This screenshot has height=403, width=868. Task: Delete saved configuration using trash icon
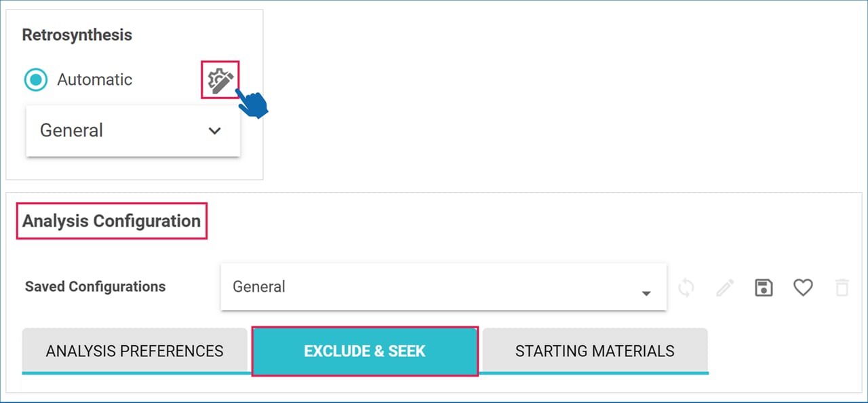pos(842,288)
